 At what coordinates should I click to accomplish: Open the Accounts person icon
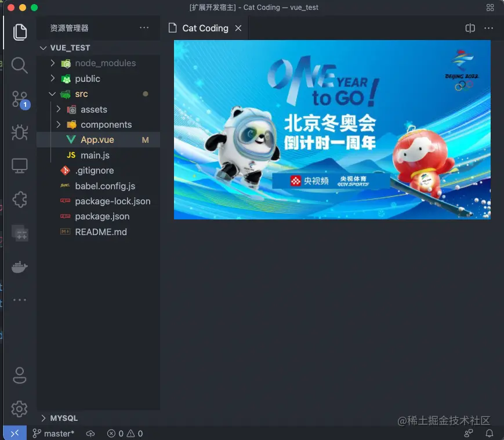20,375
